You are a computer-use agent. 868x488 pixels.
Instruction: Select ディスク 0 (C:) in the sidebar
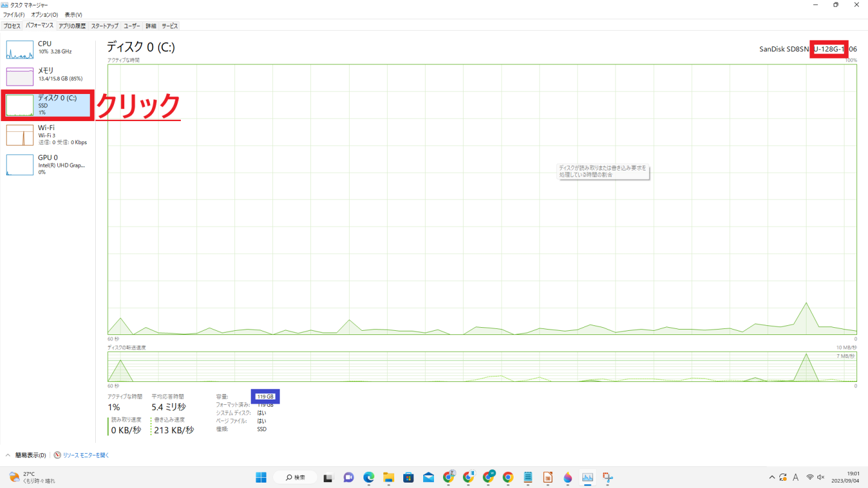48,105
